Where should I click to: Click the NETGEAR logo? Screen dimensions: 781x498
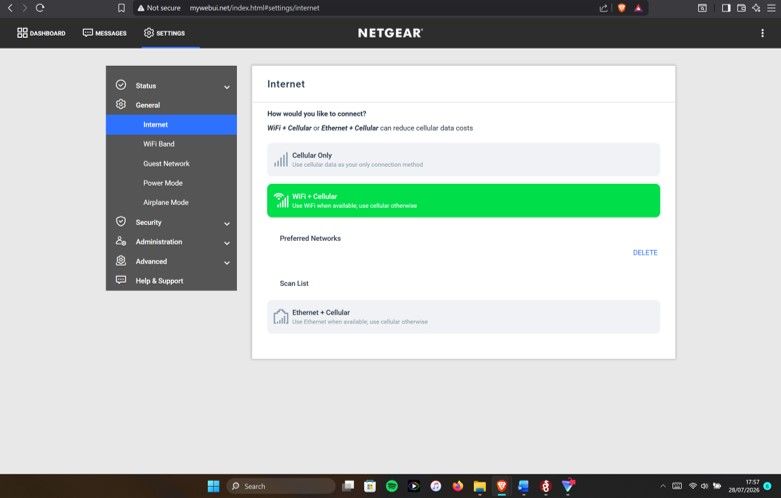tap(390, 33)
